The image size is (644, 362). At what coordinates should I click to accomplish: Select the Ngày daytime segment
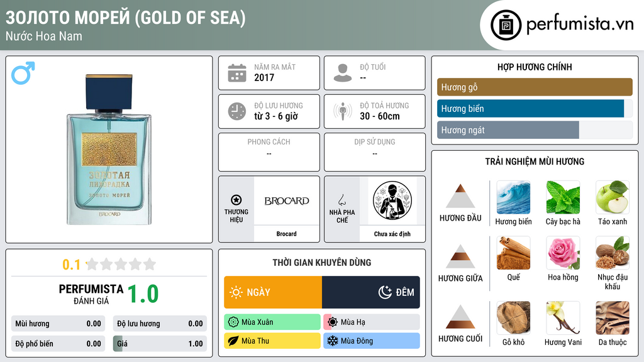pos(273,292)
